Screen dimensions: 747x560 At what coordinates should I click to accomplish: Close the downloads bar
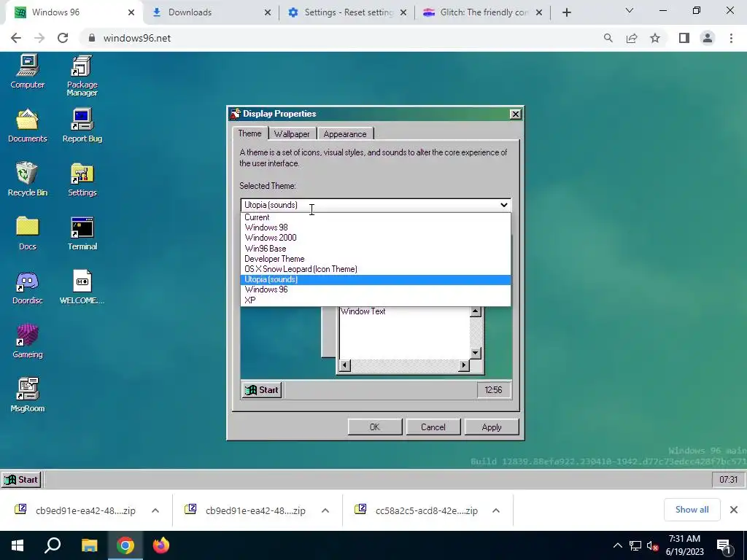click(734, 510)
